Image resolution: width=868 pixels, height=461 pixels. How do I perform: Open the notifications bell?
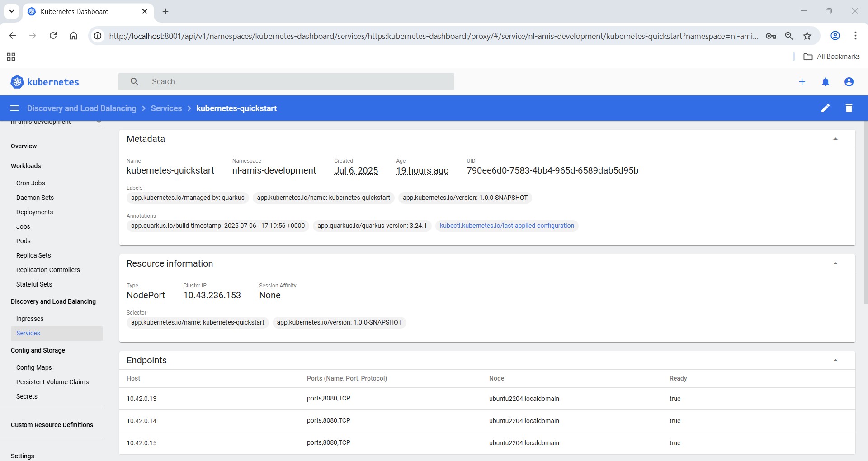point(826,82)
